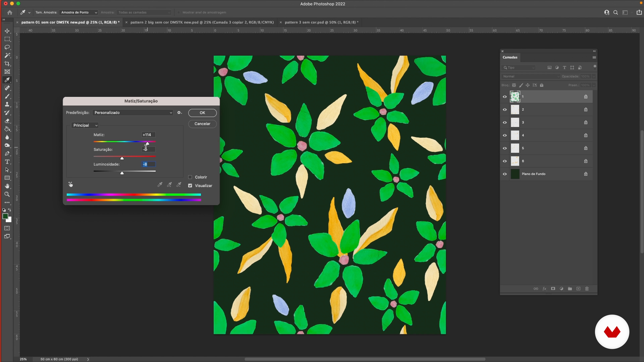Open the layer Tipo filter dropdown
Image resolution: width=644 pixels, height=362 pixels.
519,68
